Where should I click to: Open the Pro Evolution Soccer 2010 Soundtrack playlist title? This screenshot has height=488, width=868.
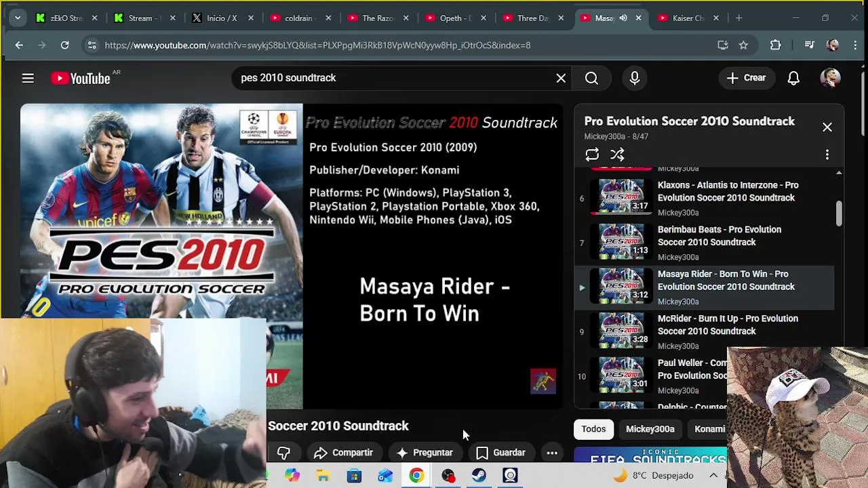click(x=690, y=121)
